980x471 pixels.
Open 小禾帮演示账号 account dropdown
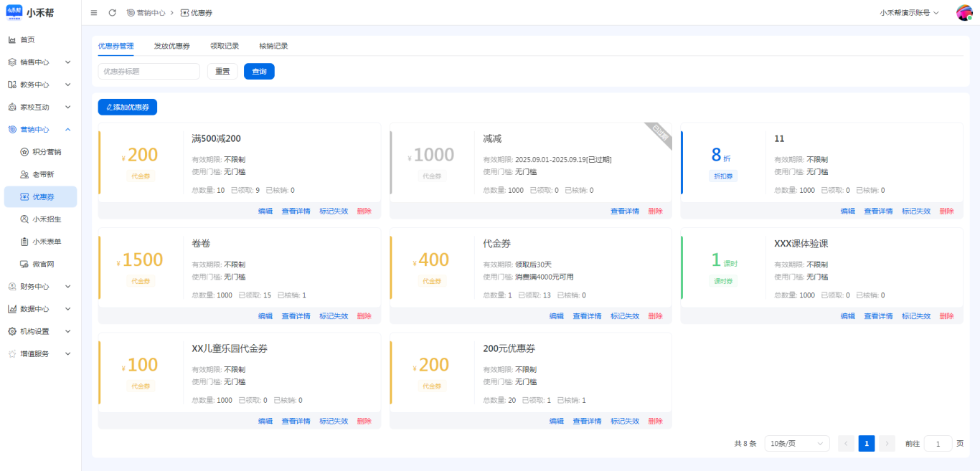(x=909, y=13)
